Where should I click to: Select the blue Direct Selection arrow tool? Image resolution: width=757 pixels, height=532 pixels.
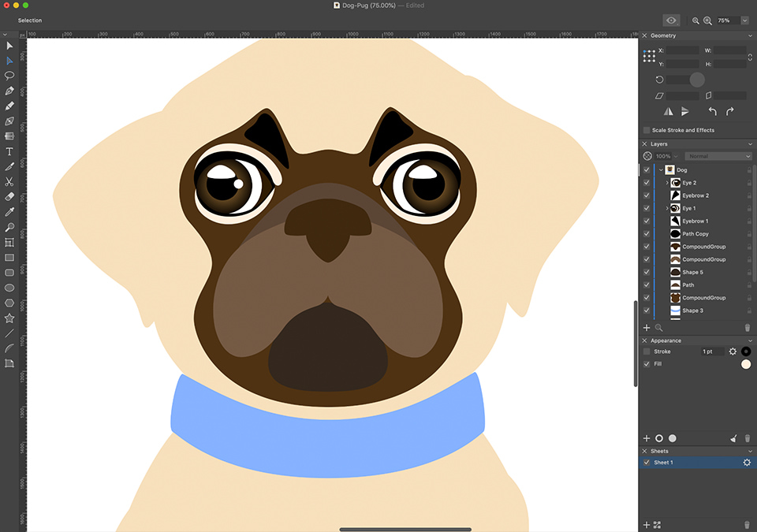tap(9, 61)
